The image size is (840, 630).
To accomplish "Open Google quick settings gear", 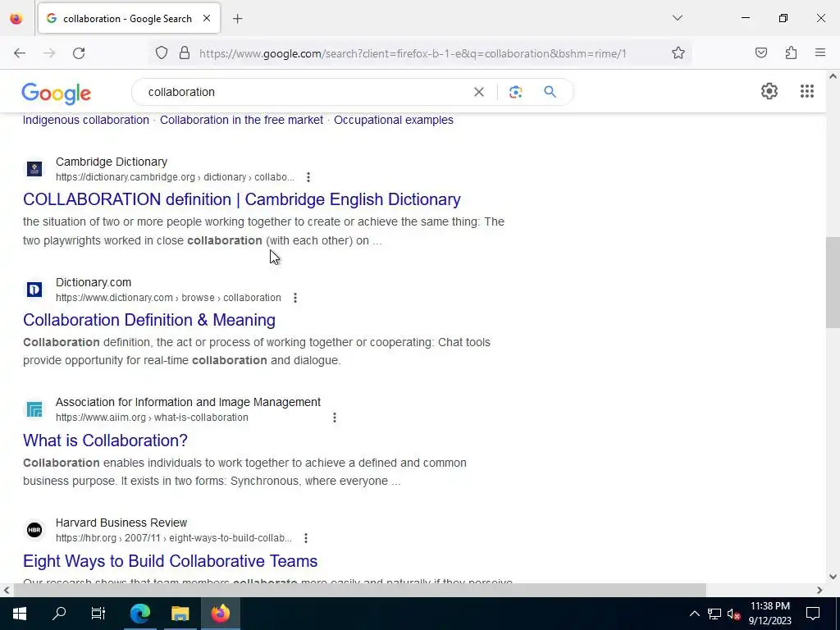I will [x=769, y=92].
